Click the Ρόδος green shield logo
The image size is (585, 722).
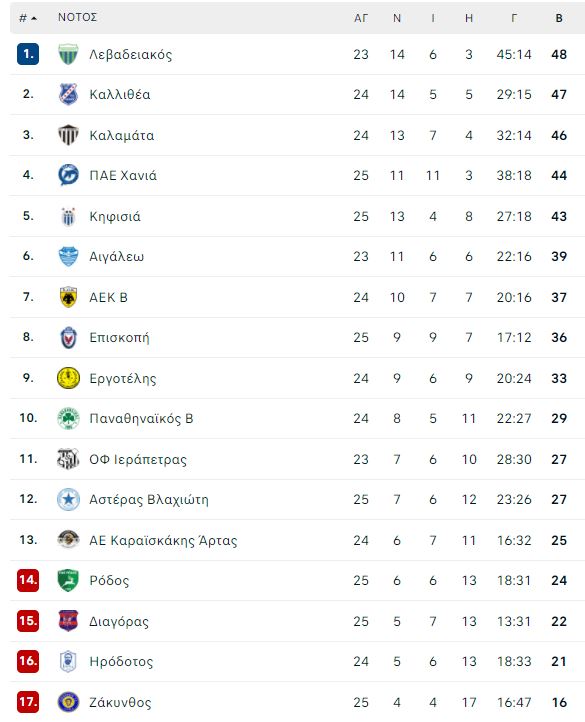(68, 580)
